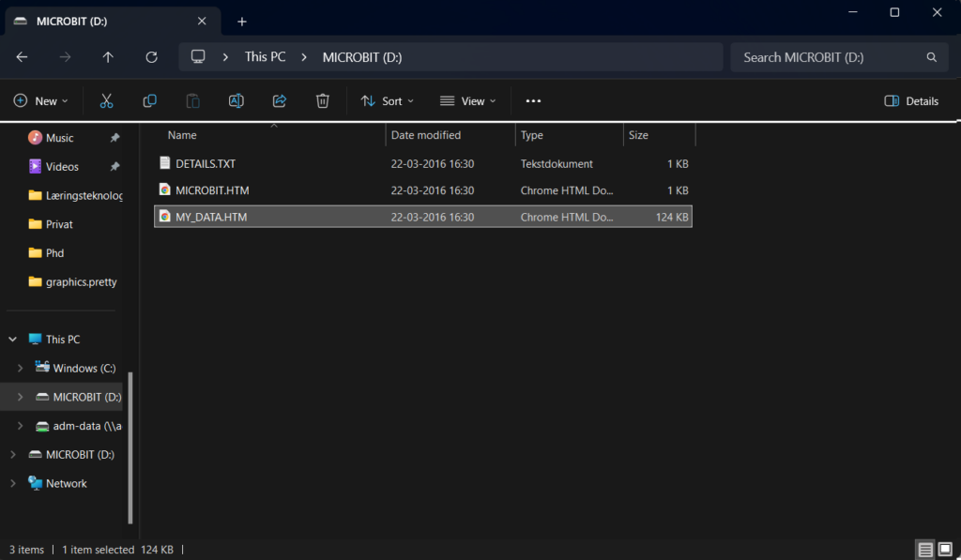This screenshot has width=961, height=560.
Task: Go forward with the right arrow
Action: (65, 57)
